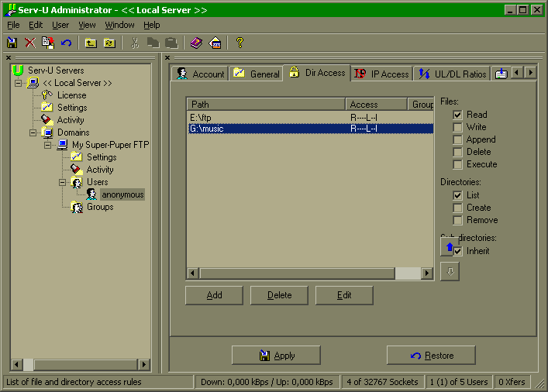The image size is (548, 392).
Task: Click tree pane scrollbar left arrow
Action: pyautogui.click(x=17, y=365)
